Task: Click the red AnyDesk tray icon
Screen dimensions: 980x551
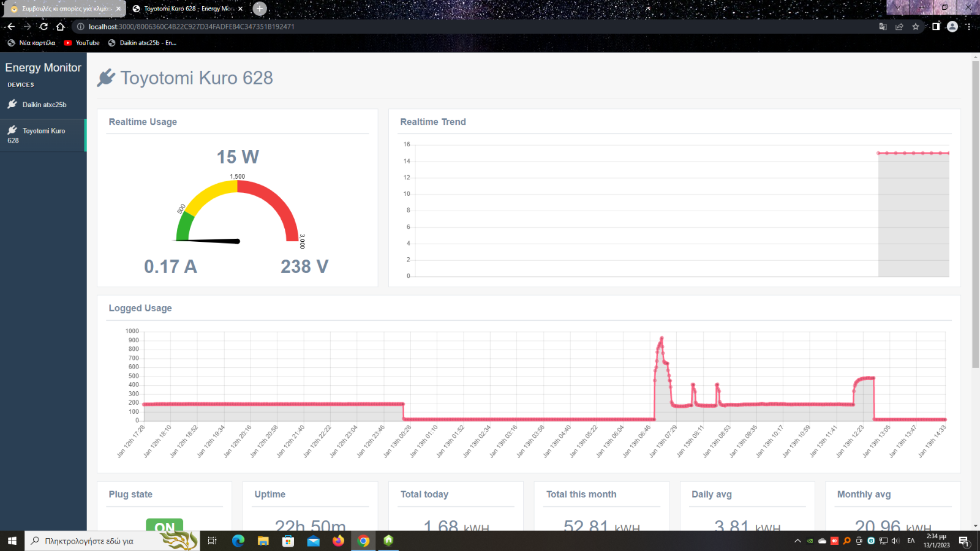Action: point(834,541)
